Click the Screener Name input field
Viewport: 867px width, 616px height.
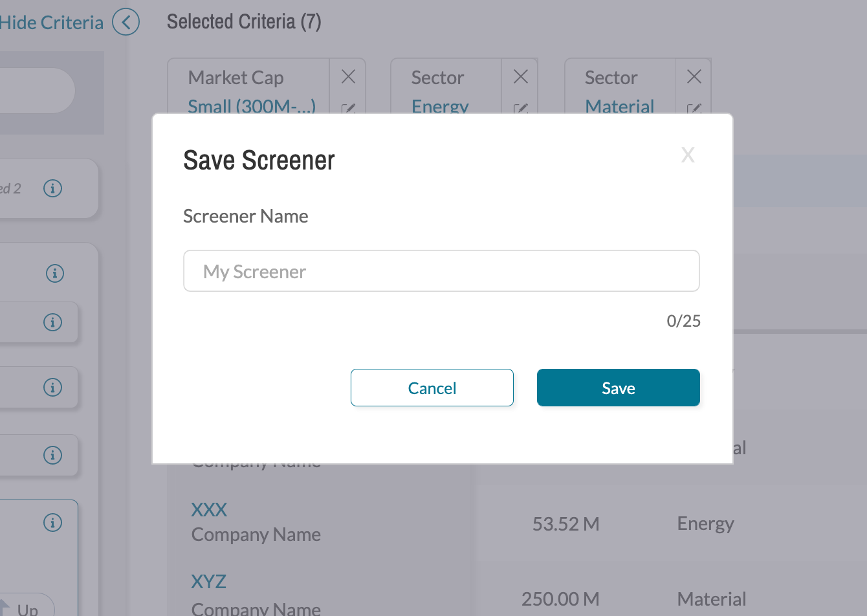pyautogui.click(x=441, y=271)
